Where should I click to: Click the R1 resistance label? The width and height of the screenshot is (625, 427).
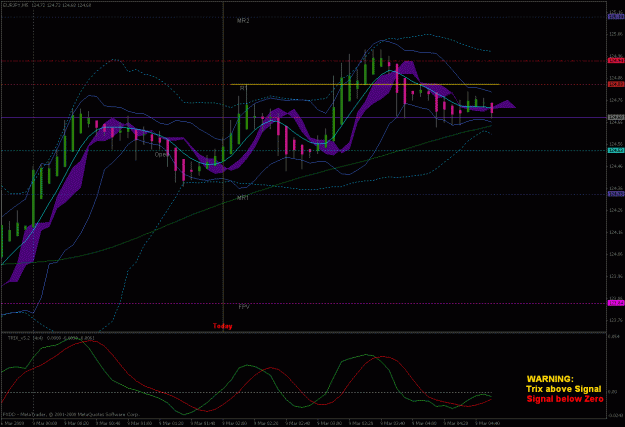(x=243, y=88)
